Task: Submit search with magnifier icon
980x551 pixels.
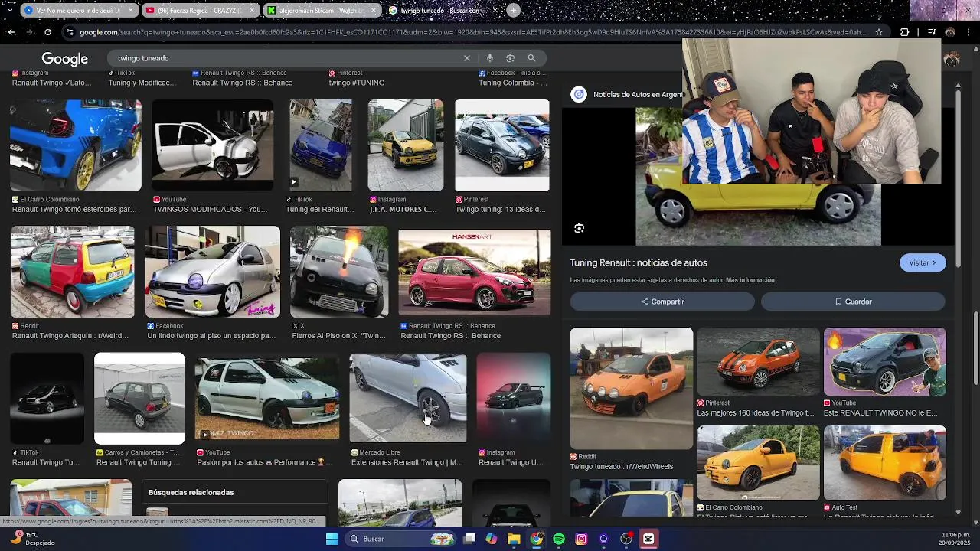Action: pyautogui.click(x=531, y=58)
